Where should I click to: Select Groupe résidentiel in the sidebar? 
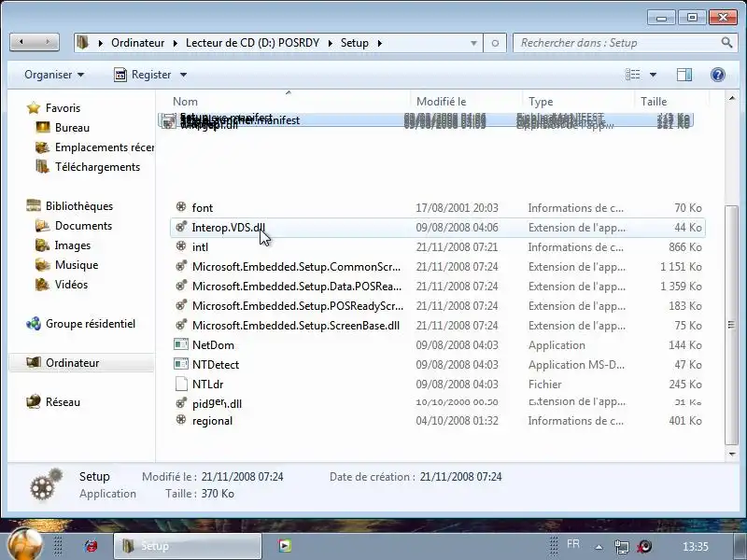point(91,324)
